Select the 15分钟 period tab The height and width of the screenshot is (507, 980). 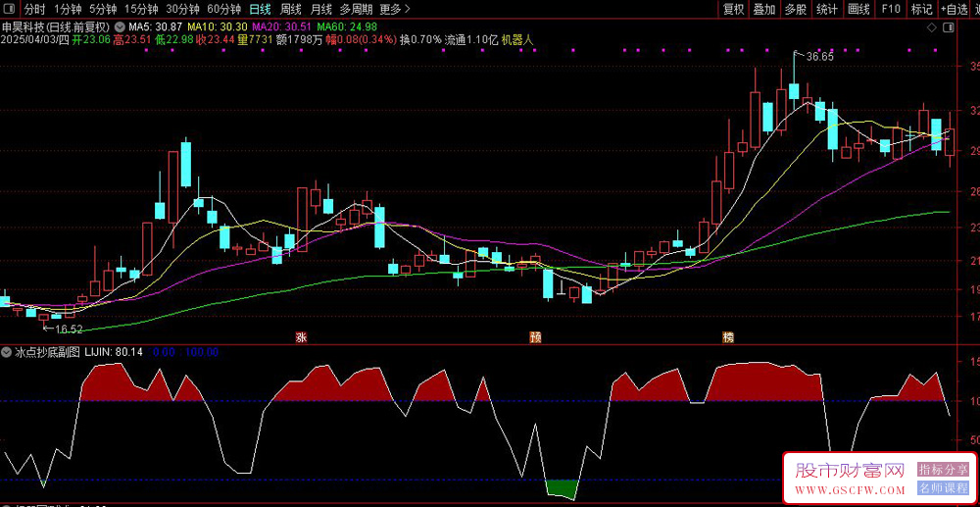(x=140, y=9)
